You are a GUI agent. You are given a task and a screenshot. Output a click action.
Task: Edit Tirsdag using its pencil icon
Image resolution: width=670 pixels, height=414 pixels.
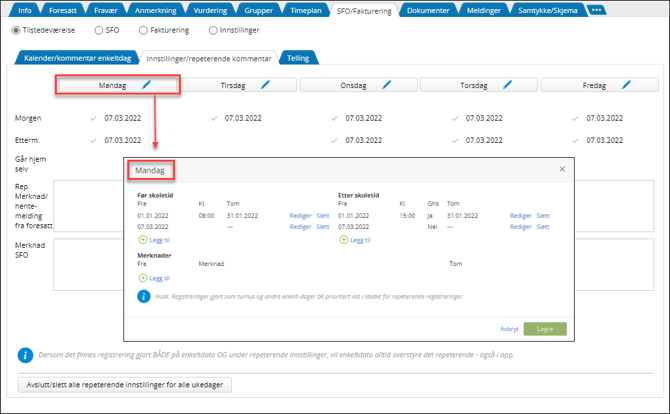(266, 85)
